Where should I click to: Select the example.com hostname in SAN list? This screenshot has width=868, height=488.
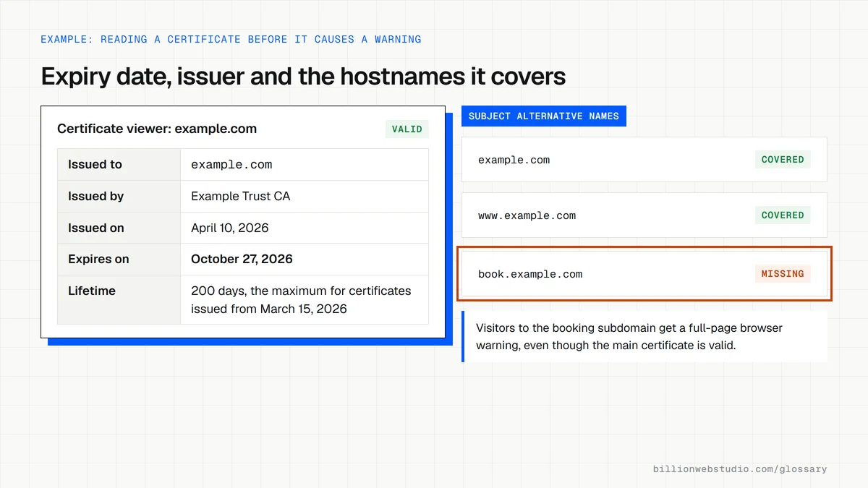tap(514, 160)
